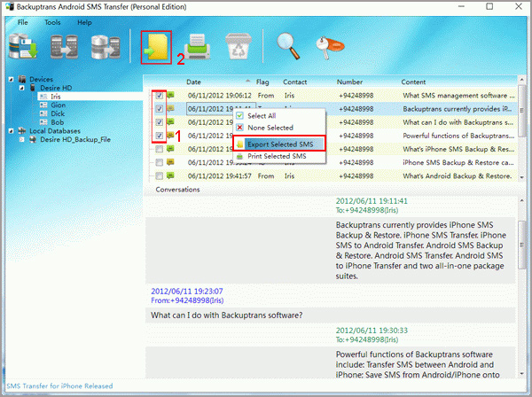Click the 2012/06/11 19:11:41 conversation timestamp
532x397 pixels.
click(x=372, y=201)
